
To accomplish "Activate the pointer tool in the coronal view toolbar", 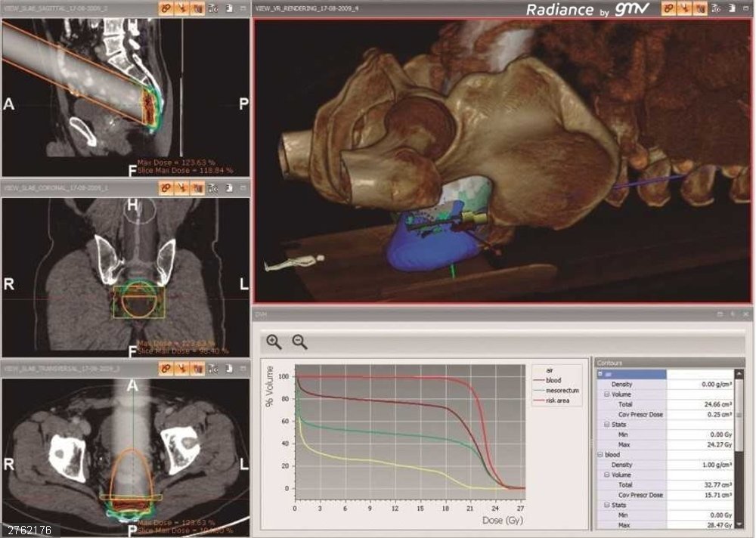I will [x=184, y=189].
